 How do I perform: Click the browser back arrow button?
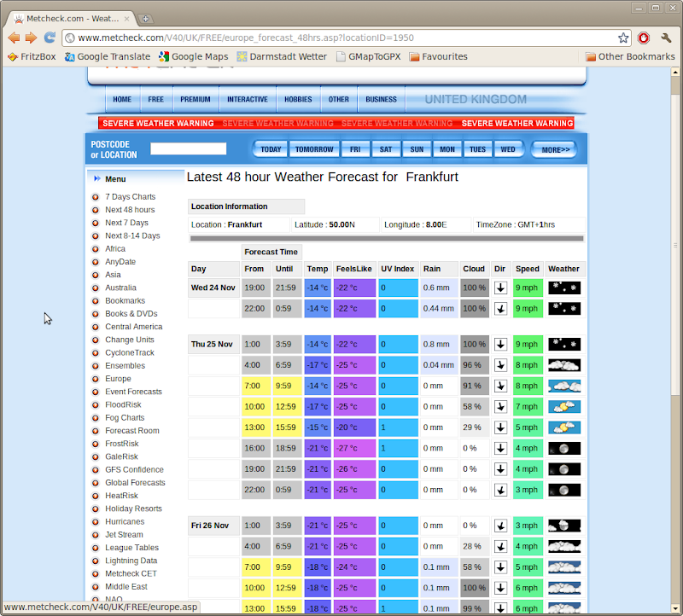pyautogui.click(x=14, y=38)
